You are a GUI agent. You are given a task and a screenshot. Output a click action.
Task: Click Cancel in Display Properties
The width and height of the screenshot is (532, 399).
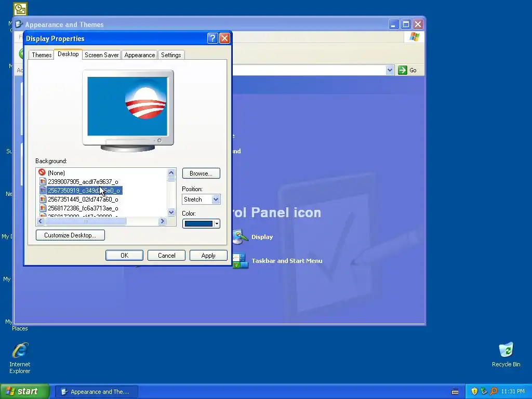point(167,256)
